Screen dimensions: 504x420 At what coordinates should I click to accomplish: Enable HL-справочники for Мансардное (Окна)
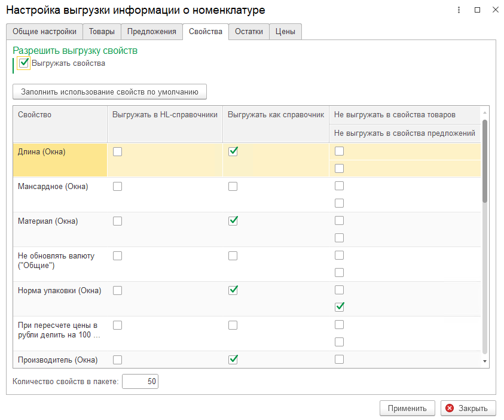coord(117,186)
